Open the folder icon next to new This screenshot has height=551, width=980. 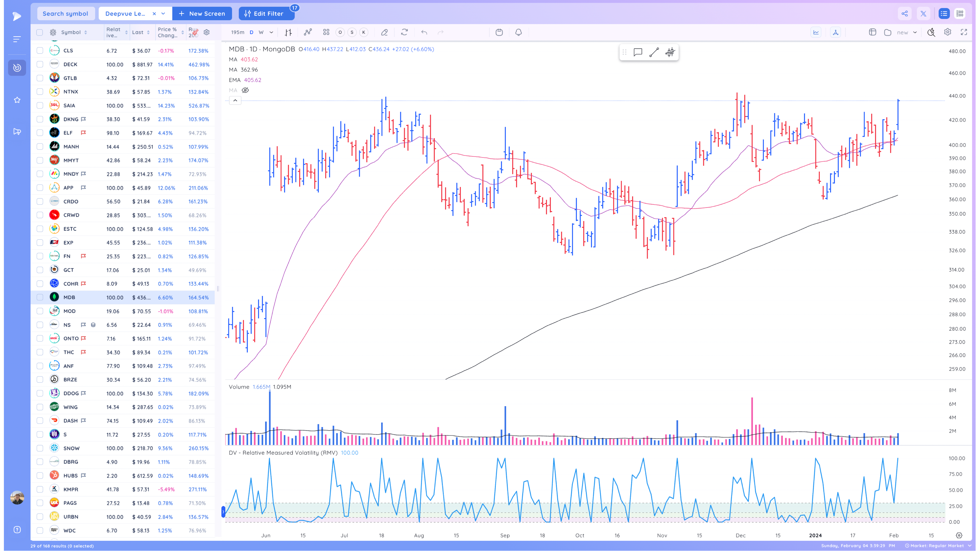888,32
